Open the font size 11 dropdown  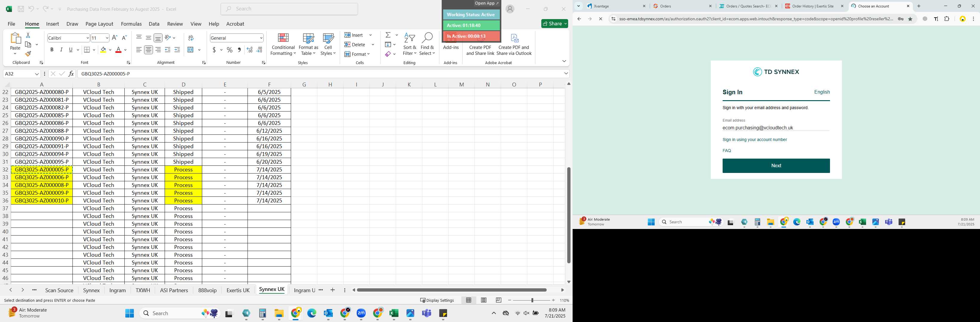(x=107, y=38)
